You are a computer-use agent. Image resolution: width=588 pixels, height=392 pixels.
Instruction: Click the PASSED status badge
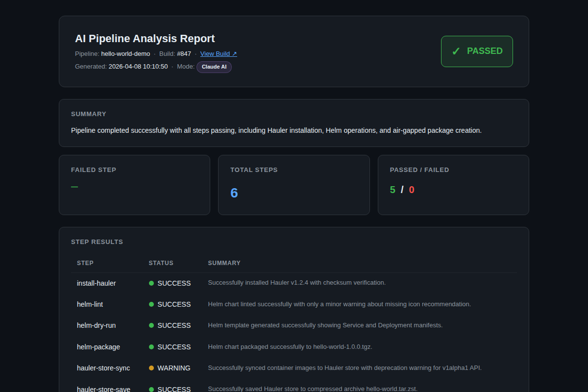477,51
